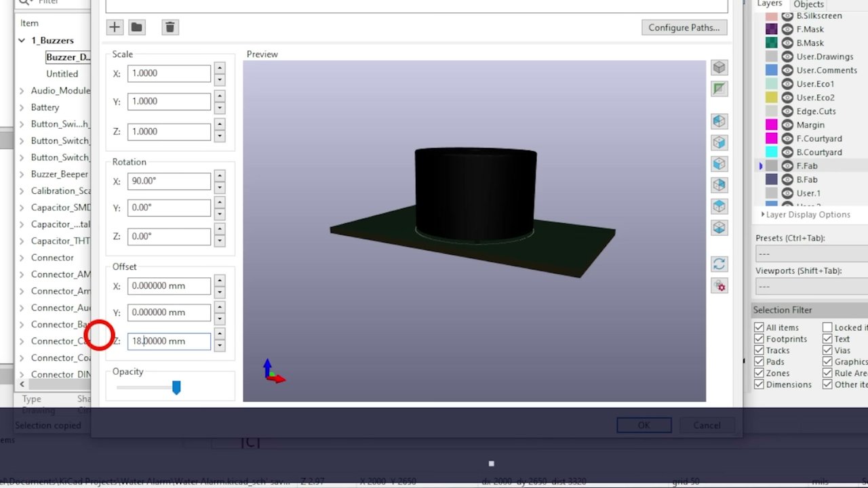Delete the selected model with trash icon

coord(170,27)
